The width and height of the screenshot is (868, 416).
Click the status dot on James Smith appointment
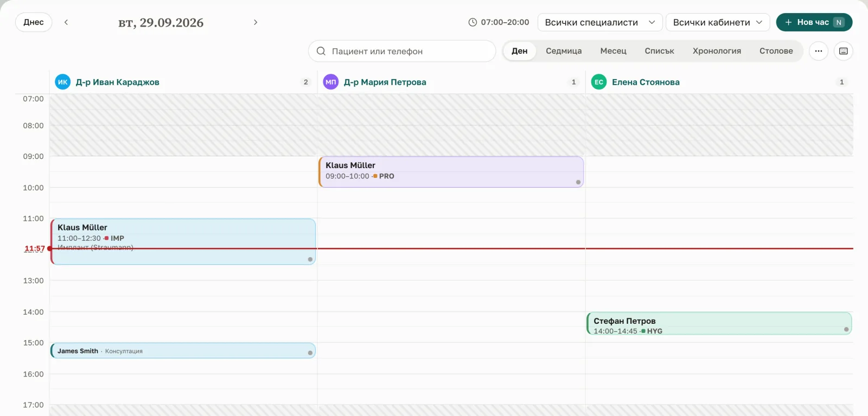click(310, 353)
